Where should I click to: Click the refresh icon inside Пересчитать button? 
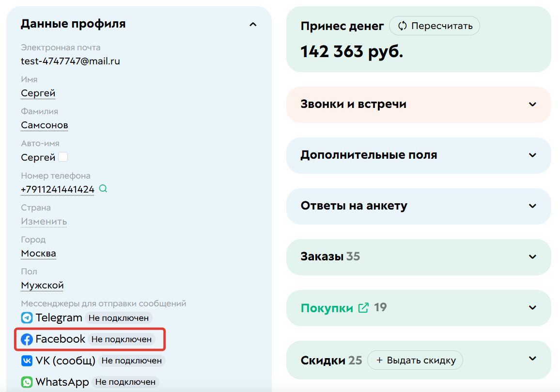(x=402, y=26)
